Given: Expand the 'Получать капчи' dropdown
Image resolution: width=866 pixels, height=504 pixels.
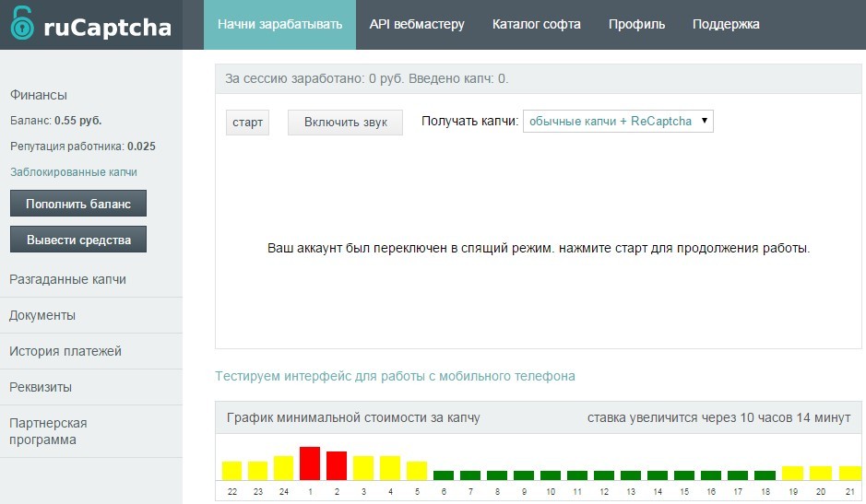Looking at the screenshot, I should (618, 122).
